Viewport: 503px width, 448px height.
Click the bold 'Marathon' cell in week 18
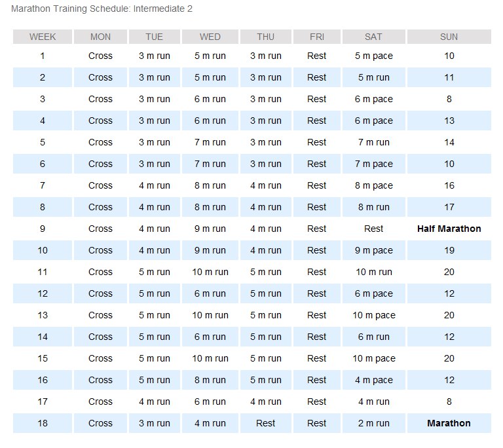(x=449, y=423)
